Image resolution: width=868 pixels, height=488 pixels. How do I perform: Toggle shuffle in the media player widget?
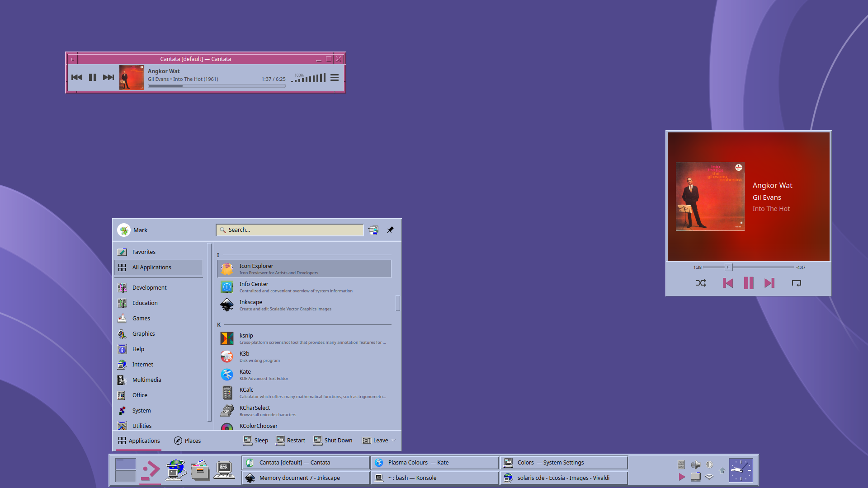tap(701, 283)
